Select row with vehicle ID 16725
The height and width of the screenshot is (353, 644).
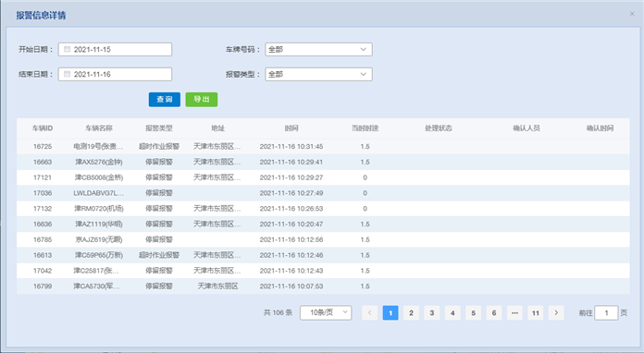point(323,146)
